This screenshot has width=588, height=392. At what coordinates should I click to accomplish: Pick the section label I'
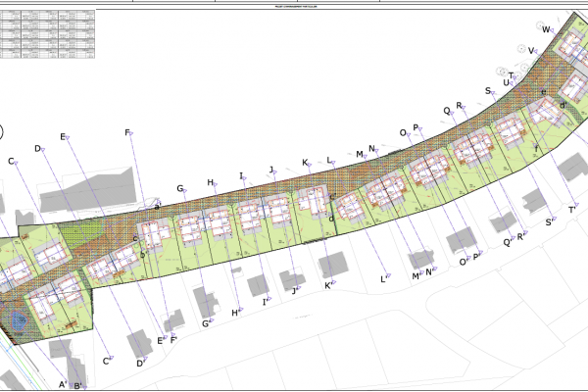point(265,302)
